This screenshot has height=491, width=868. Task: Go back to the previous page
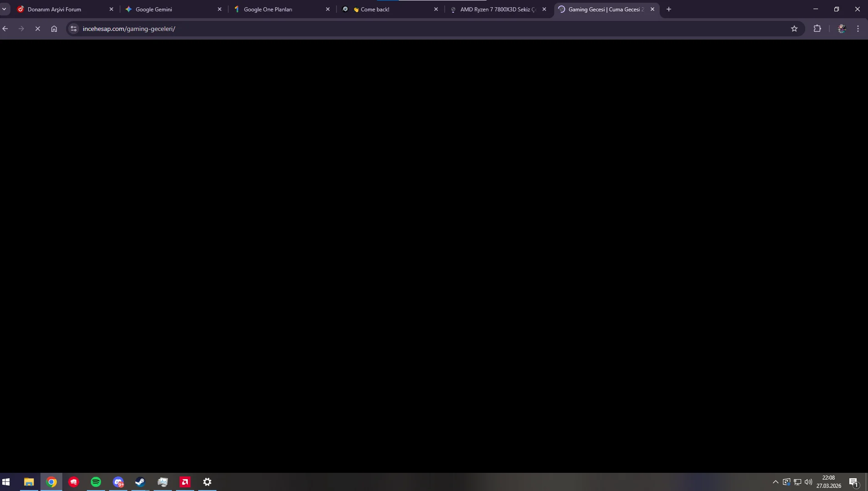click(5, 29)
